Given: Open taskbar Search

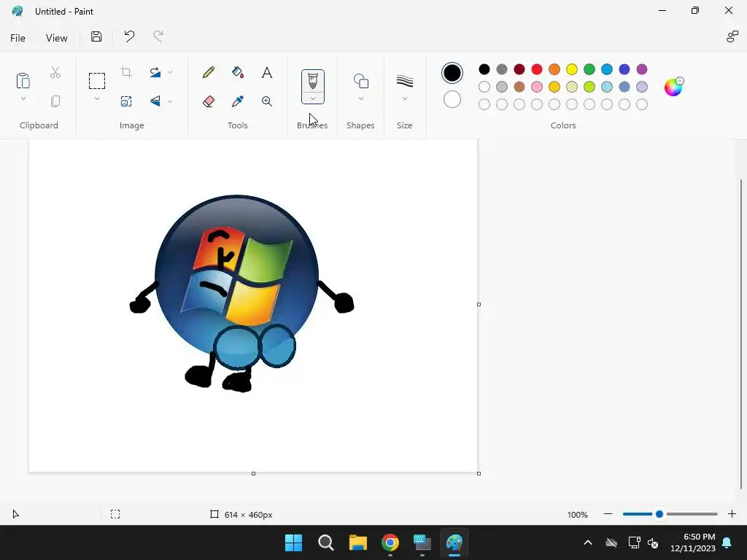Looking at the screenshot, I should tap(326, 542).
